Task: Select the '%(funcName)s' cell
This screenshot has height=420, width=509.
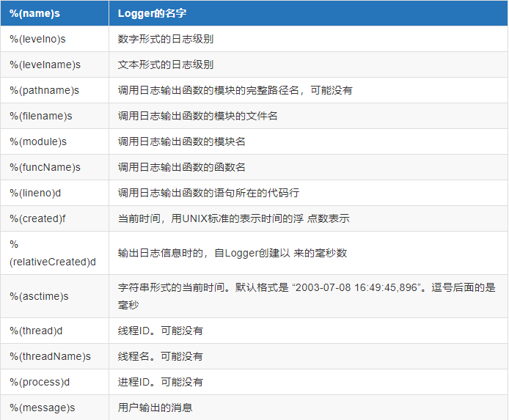Action: (x=54, y=167)
